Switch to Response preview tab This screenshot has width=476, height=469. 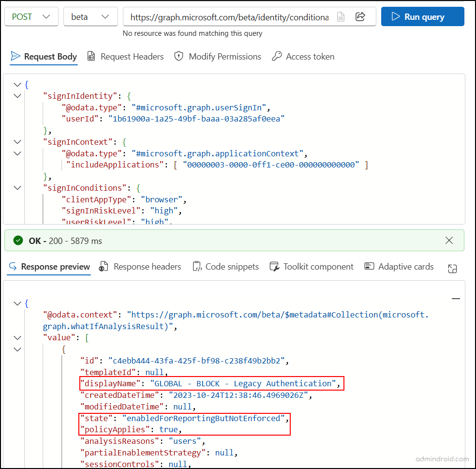tap(49, 267)
